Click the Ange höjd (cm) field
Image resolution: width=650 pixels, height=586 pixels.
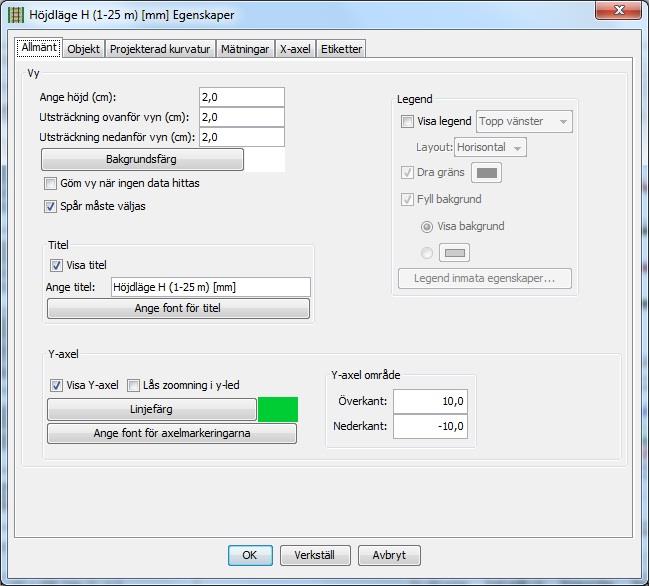click(x=242, y=97)
